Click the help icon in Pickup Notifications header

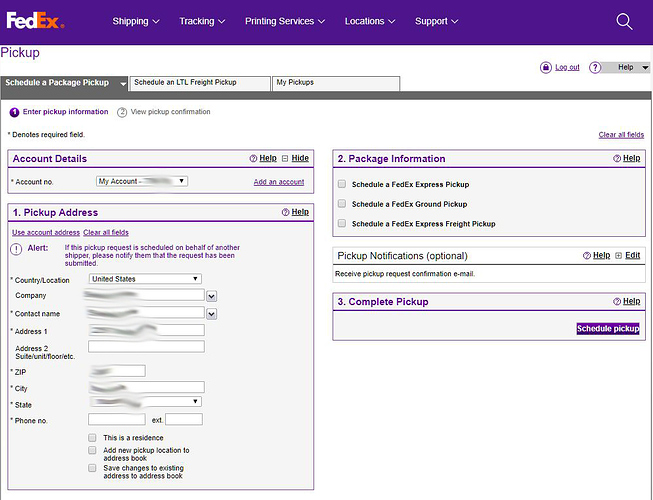point(587,255)
